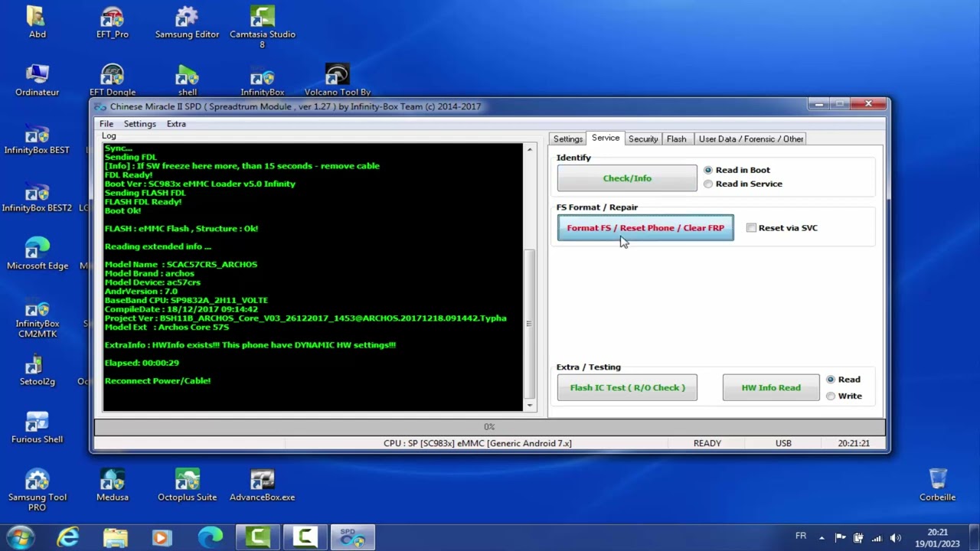
Task: Launch Samsung Editor from the desktop
Action: click(x=187, y=21)
